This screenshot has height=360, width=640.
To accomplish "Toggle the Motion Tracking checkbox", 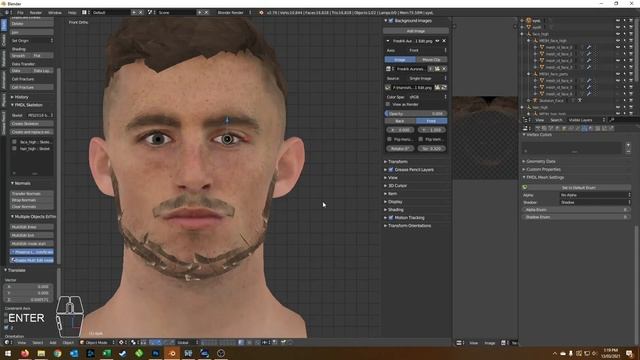I will click(x=391, y=218).
